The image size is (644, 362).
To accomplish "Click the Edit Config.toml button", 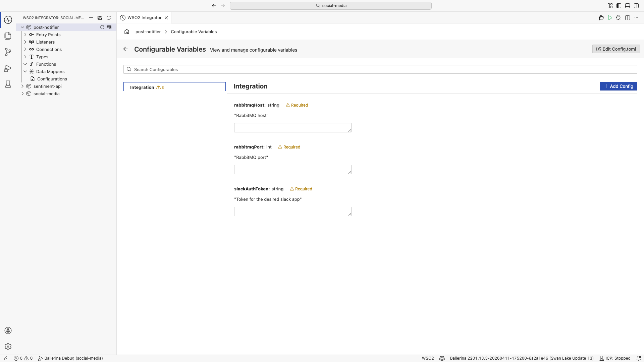I will [616, 49].
